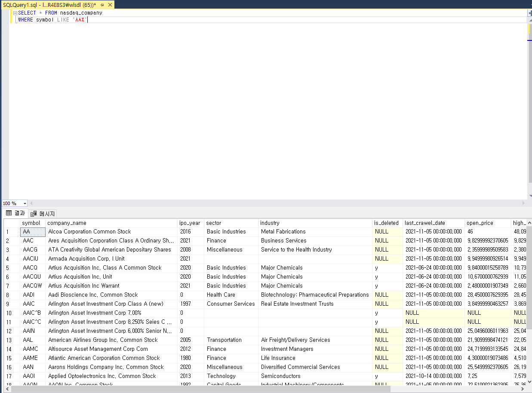Click the results grid horizontal scrollbar thumb

201,389
